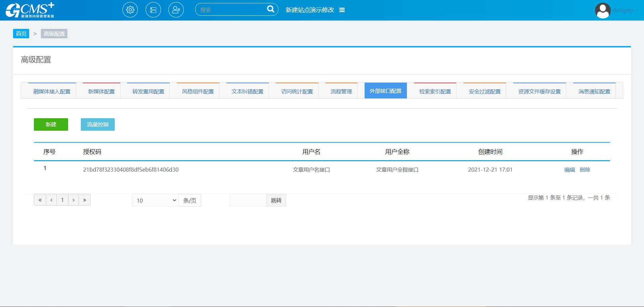Select the 安全过滤配置 tab
This screenshot has height=307, width=644.
coord(484,91)
